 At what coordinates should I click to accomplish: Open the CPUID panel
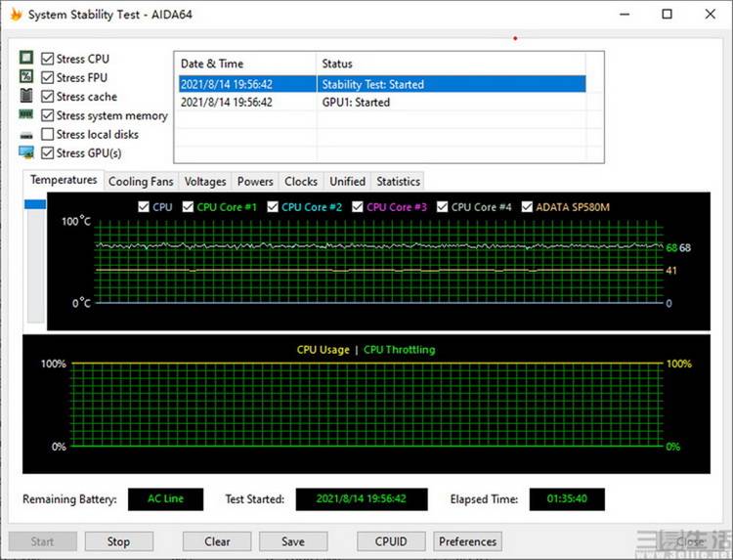tap(391, 541)
